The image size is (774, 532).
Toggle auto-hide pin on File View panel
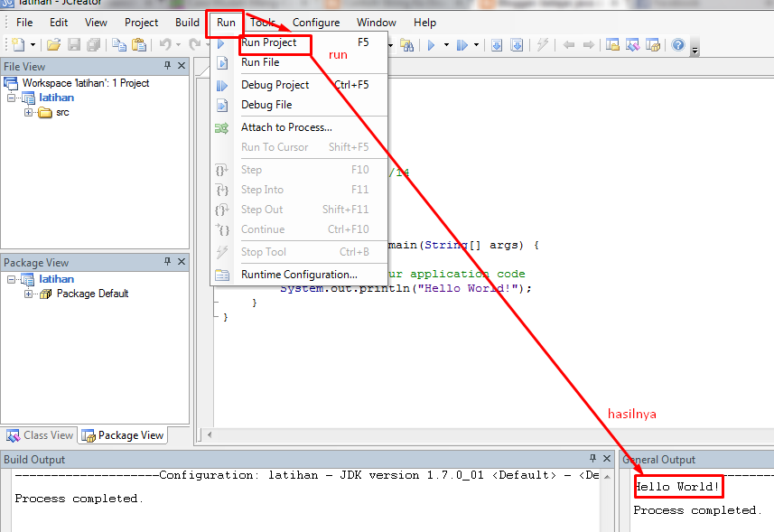(x=167, y=65)
